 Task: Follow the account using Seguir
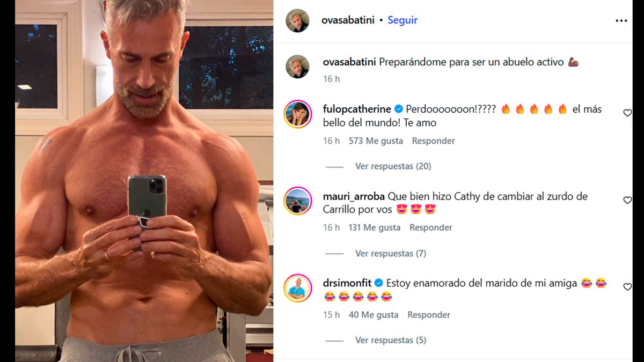pyautogui.click(x=402, y=20)
